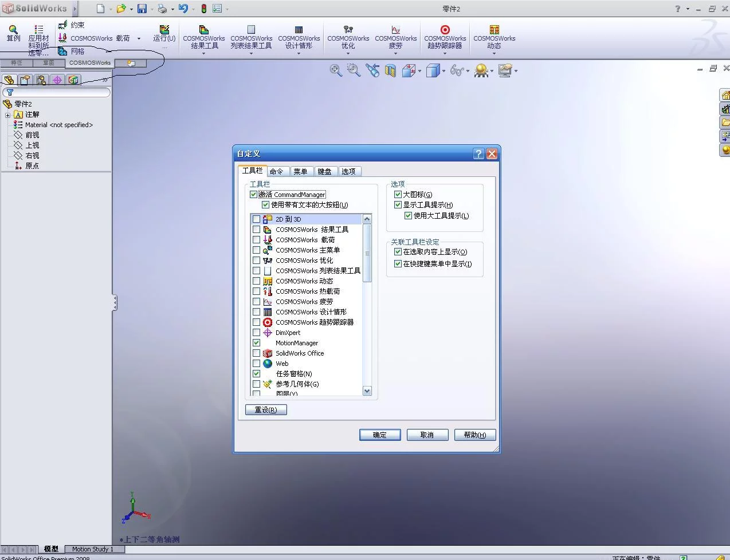Screen dimensions: 730x560
Task: Click the Rebuild traffic light icon
Action: click(x=203, y=9)
